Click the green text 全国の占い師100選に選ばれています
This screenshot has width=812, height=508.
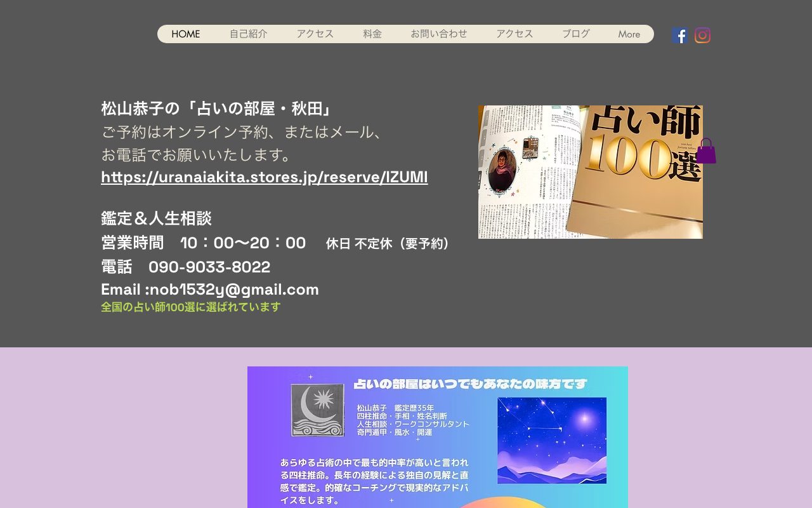click(x=191, y=307)
